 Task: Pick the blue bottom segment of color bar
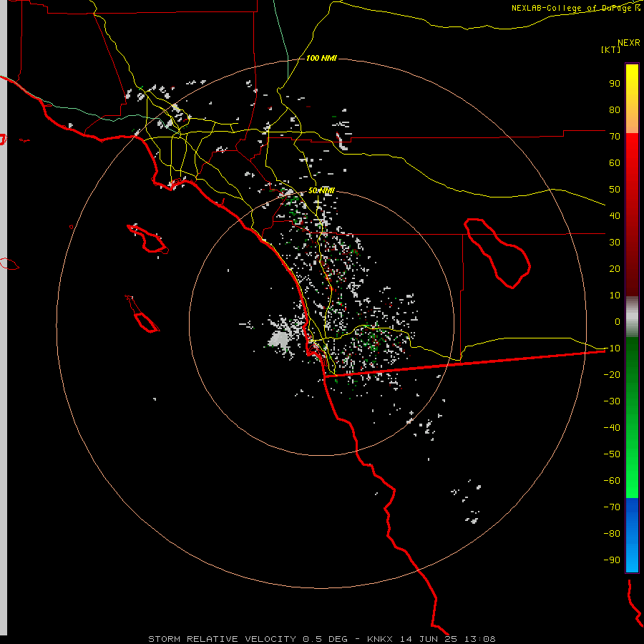tap(632, 535)
